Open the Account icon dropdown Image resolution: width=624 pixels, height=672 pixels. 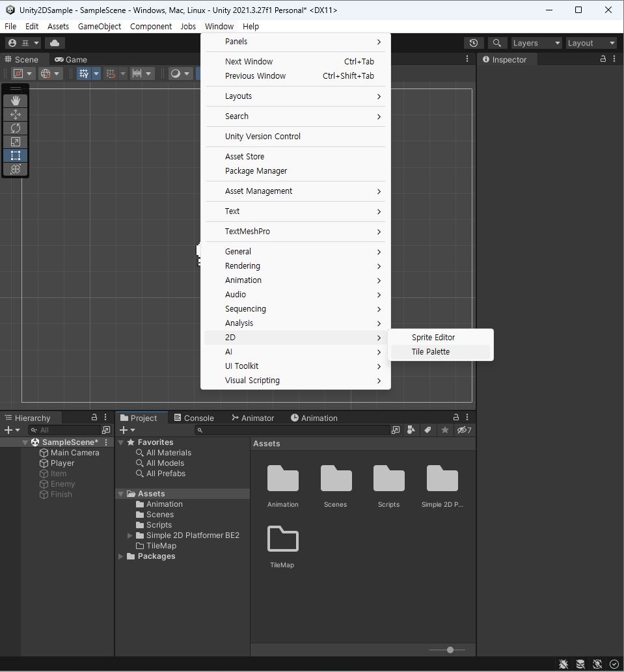23,43
